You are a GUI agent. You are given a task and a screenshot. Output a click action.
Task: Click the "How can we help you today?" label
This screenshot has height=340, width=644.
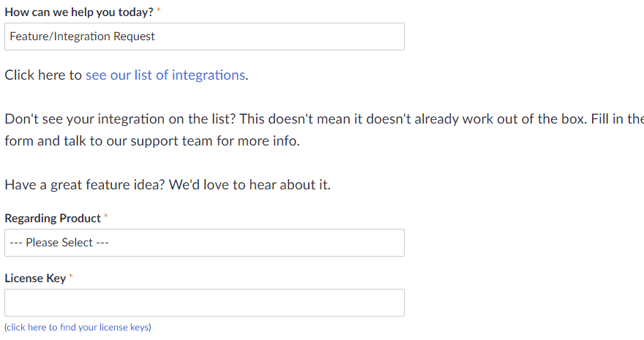(79, 12)
